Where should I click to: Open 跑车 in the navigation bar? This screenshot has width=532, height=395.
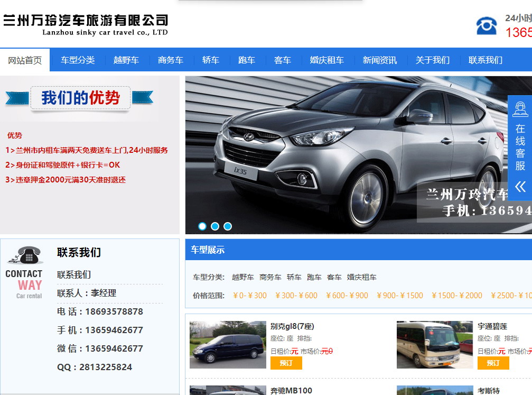point(247,60)
